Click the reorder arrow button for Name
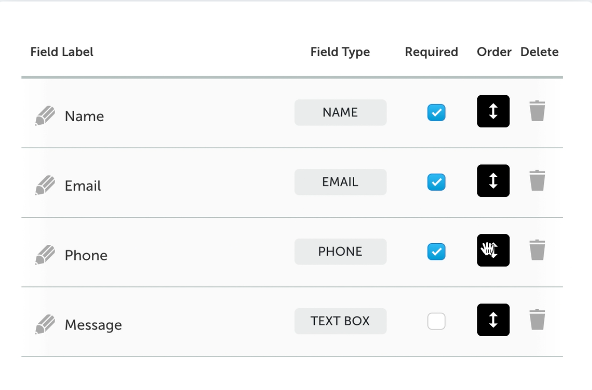The height and width of the screenshot is (390, 592). (493, 111)
